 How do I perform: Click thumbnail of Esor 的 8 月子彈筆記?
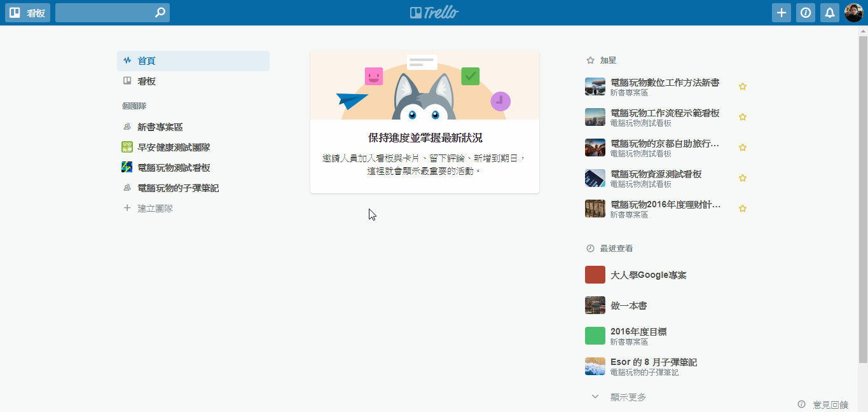pos(595,366)
